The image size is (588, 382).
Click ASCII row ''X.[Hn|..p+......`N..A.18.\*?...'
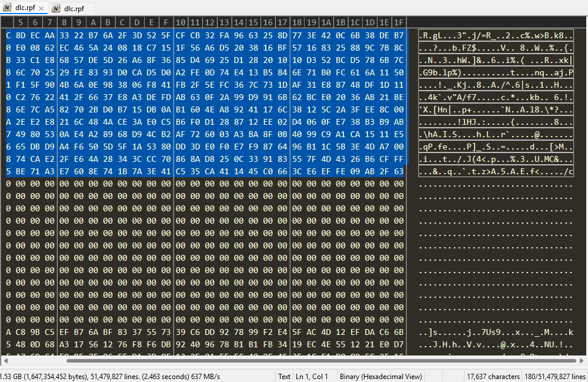pyautogui.click(x=496, y=109)
